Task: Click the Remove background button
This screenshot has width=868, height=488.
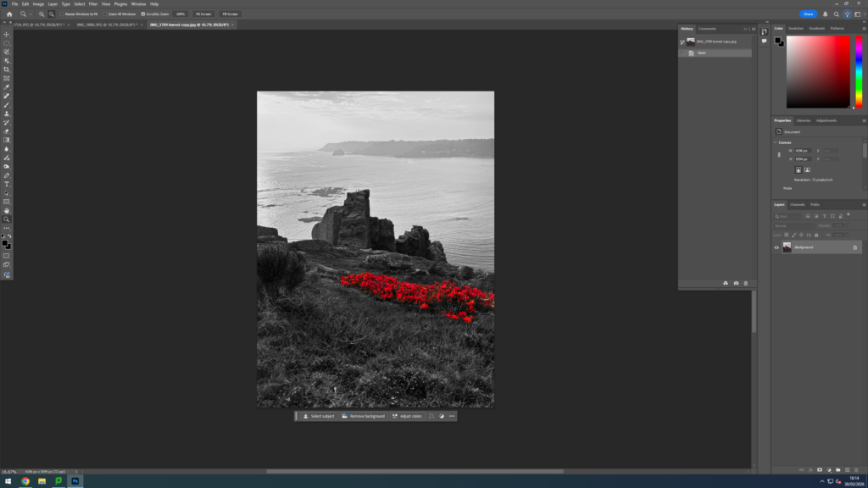Action: [x=364, y=416]
